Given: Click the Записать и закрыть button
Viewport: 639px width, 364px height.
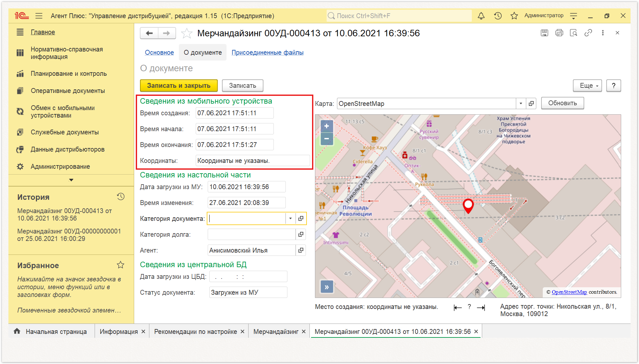Looking at the screenshot, I should point(179,85).
